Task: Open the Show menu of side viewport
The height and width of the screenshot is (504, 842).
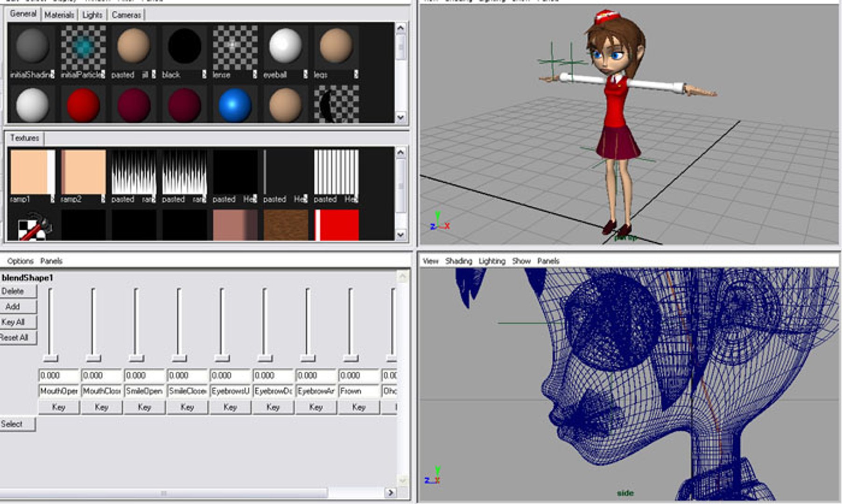Action: [521, 261]
